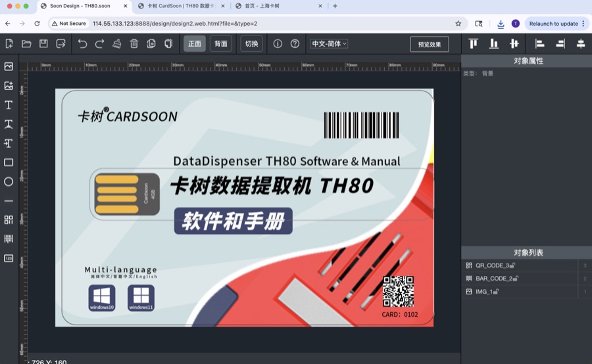Toggle the lock on BAR_CODE_2

click(516, 279)
